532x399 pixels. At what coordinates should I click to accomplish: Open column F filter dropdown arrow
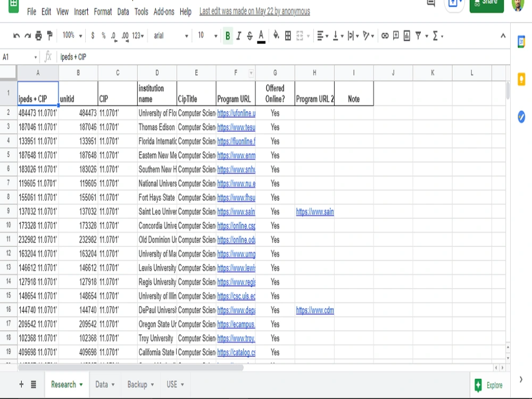pos(251,73)
